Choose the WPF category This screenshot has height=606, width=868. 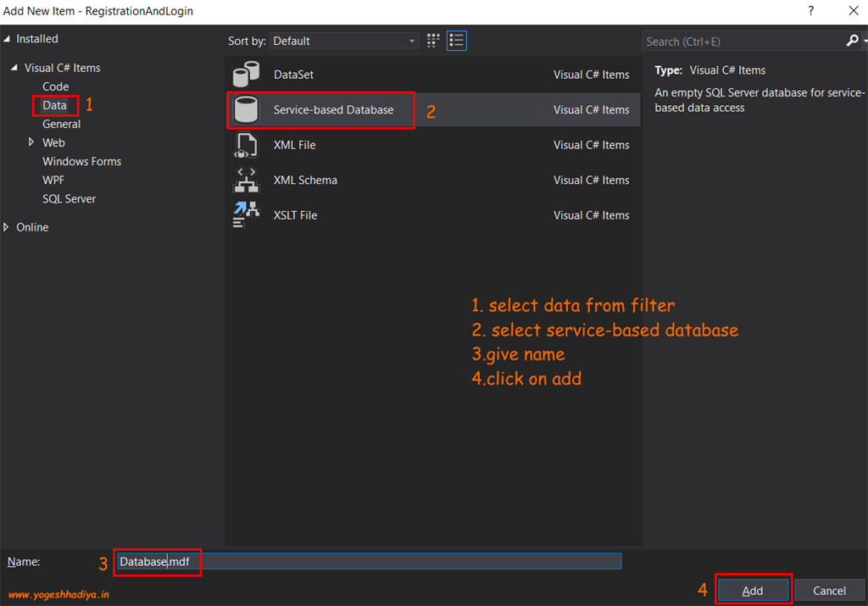click(x=53, y=180)
